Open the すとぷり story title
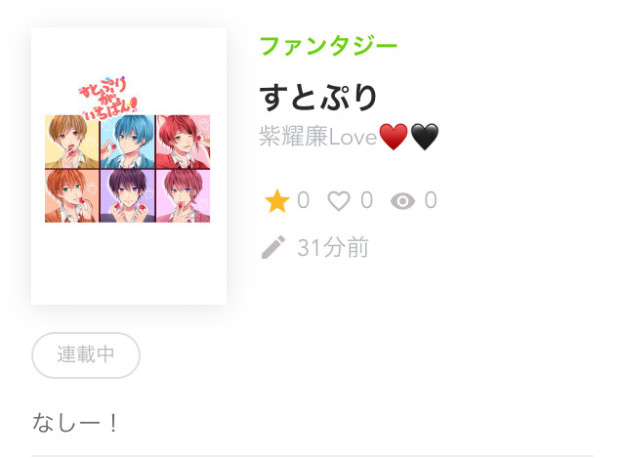Image resolution: width=624 pixels, height=458 pixels. (318, 97)
